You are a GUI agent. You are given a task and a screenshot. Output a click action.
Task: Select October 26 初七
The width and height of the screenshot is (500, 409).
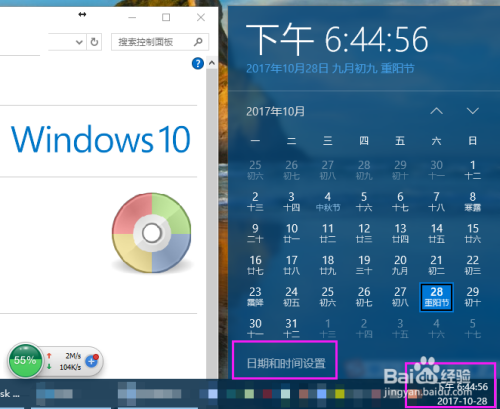click(364, 297)
